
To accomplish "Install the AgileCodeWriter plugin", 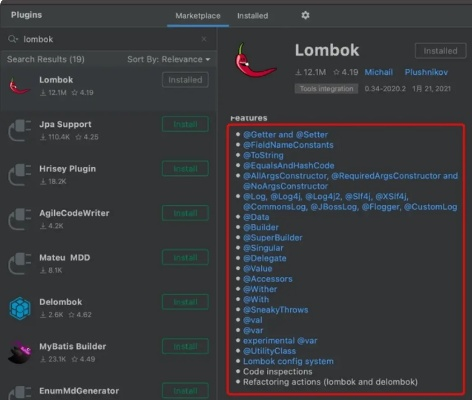I will coord(185,213).
